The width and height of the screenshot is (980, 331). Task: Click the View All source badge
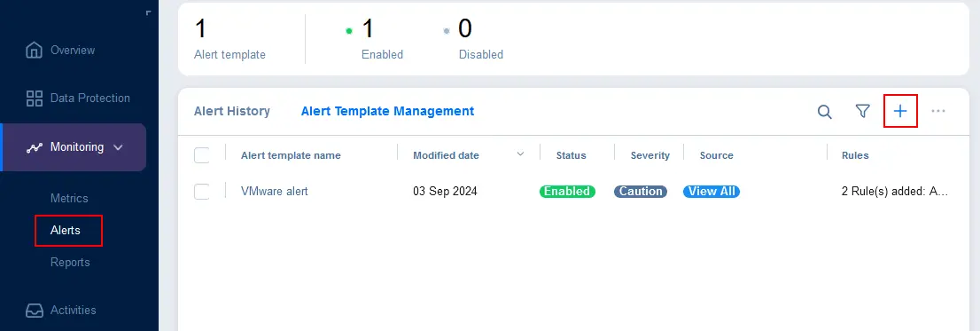(x=712, y=192)
